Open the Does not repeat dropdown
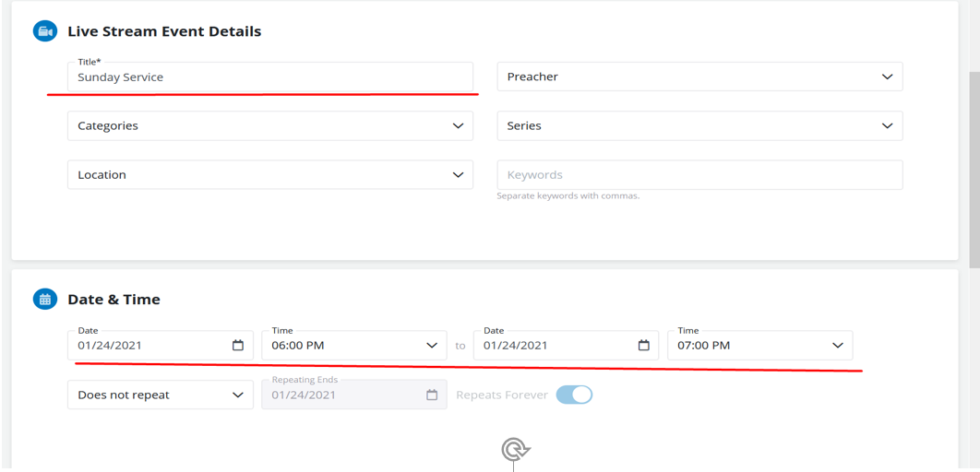The width and height of the screenshot is (980, 472). [160, 395]
